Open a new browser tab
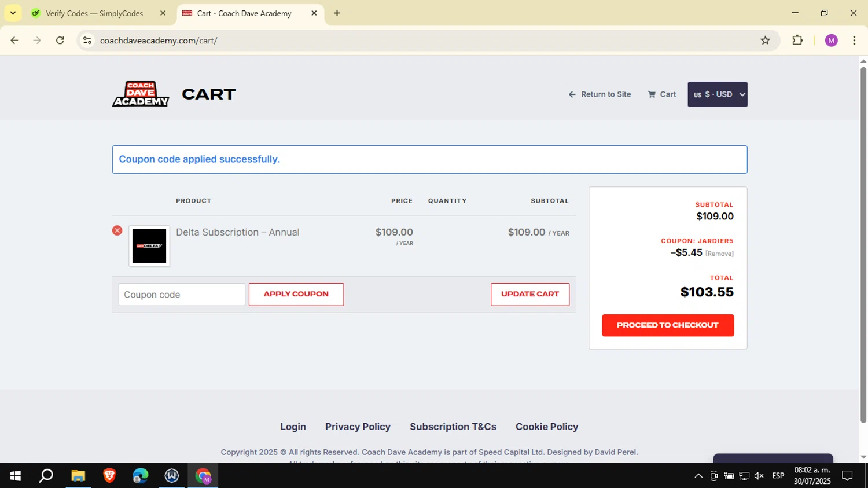This screenshot has height=488, width=868. (337, 13)
